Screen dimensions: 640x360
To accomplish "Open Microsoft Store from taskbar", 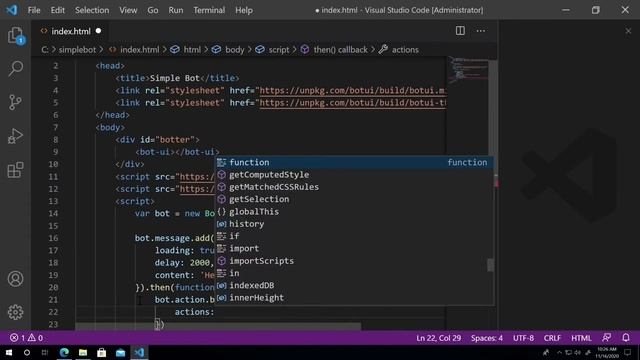I will 102,353.
